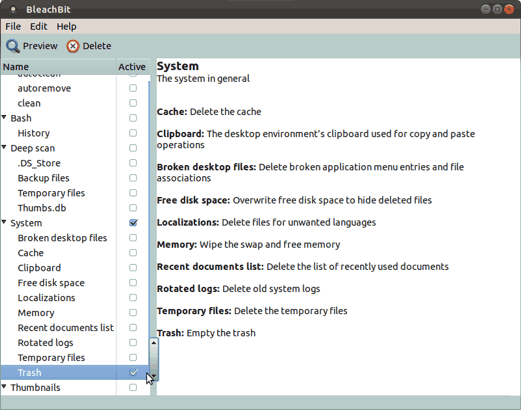Click the scrollbar down arrow
This screenshot has height=410, width=521.
tap(154, 376)
